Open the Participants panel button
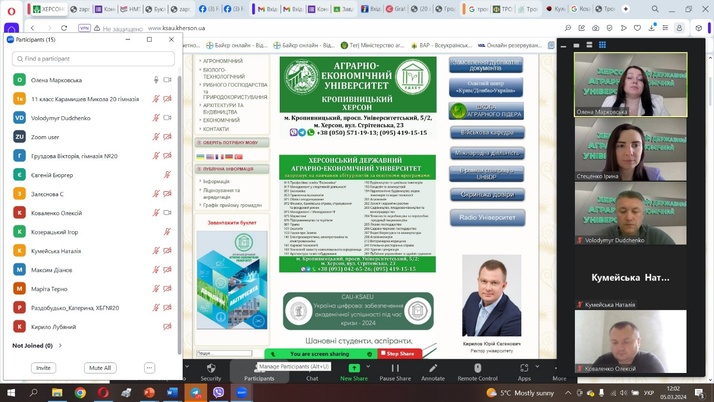714x402 pixels. 259,372
